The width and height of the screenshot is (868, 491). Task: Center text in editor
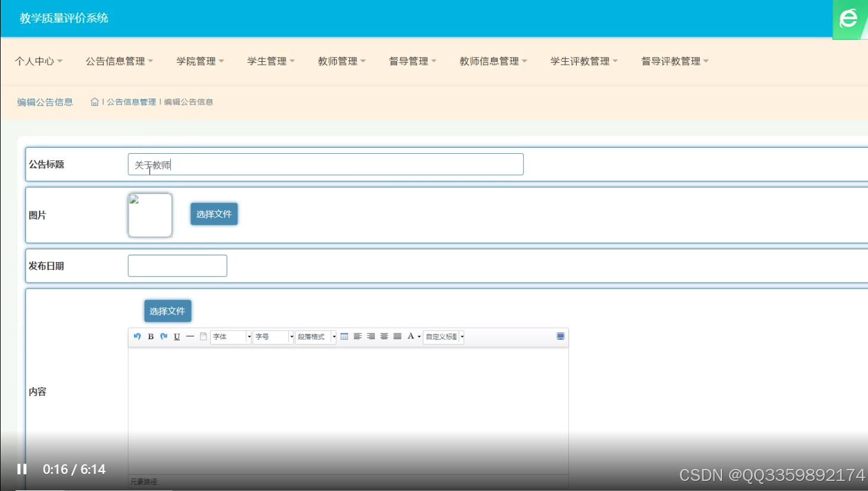point(384,336)
